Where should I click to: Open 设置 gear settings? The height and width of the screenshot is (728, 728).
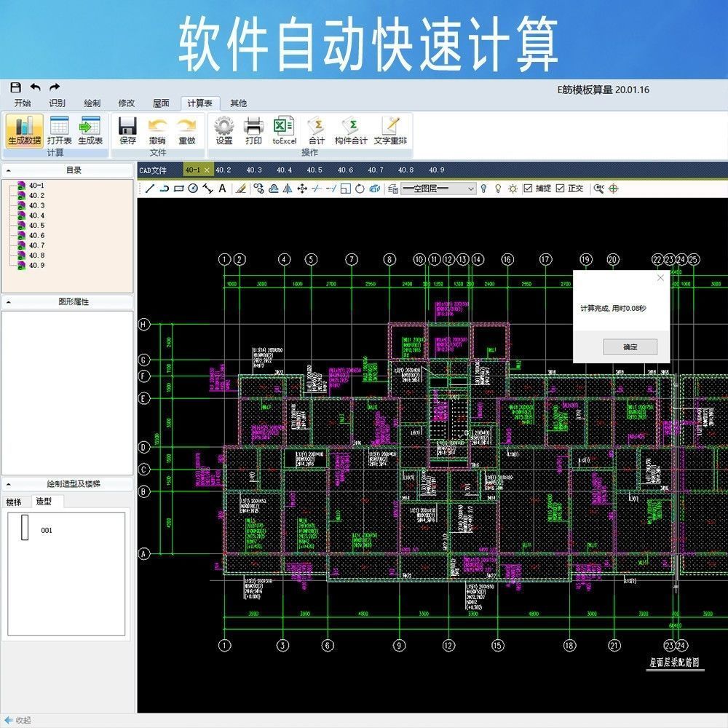point(224,130)
